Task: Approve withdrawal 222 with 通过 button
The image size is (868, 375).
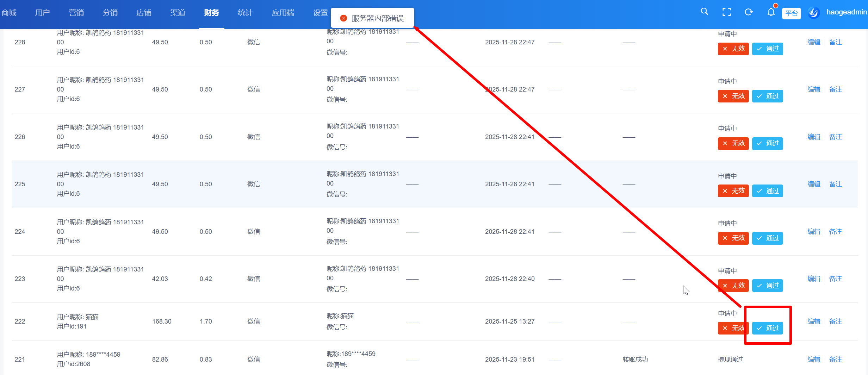Action: (x=767, y=328)
